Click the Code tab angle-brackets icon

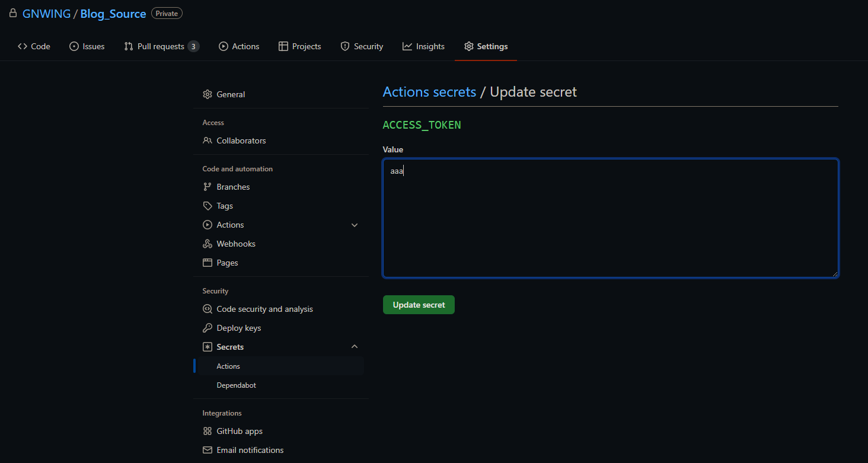point(23,46)
